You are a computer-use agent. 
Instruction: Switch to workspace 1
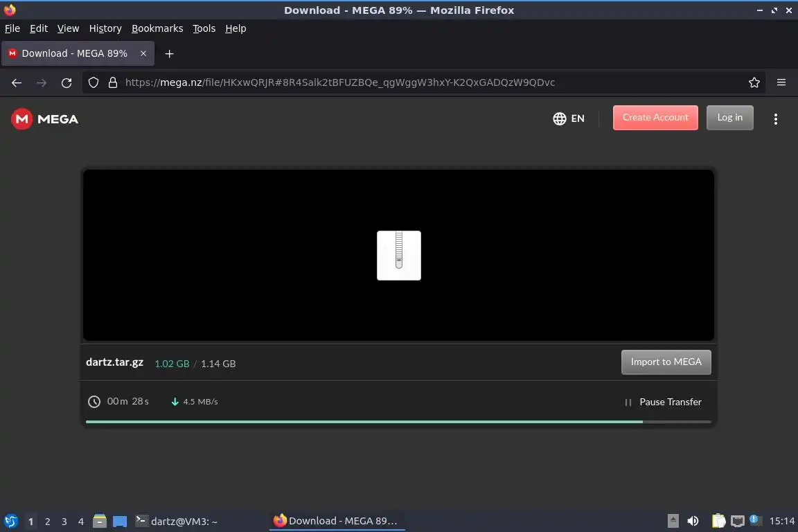pyautogui.click(x=31, y=522)
